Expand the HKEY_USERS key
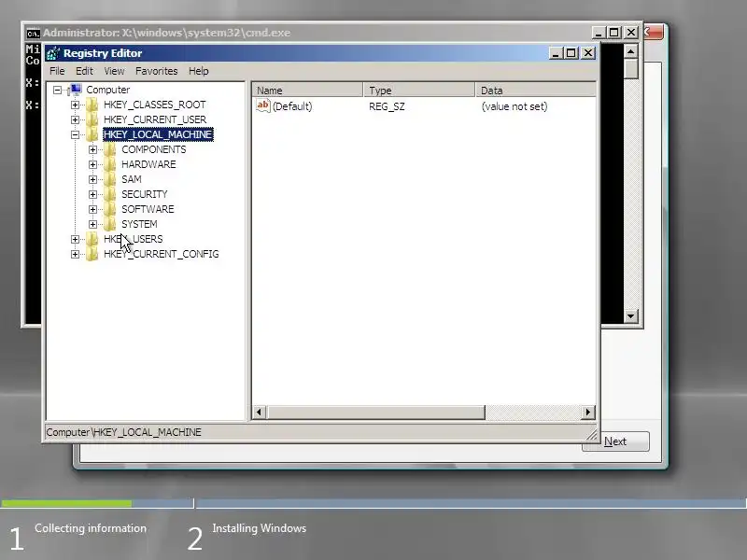The height and width of the screenshot is (560, 747). click(x=76, y=239)
